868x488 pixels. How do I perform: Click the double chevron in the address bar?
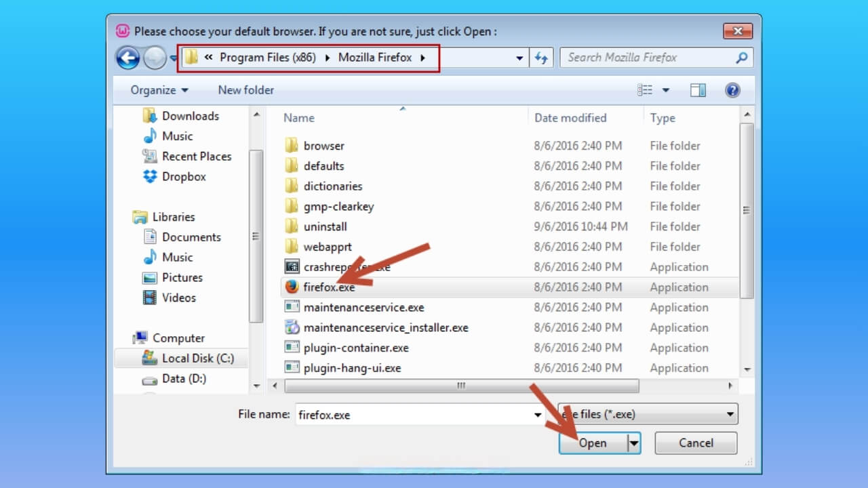(x=210, y=58)
